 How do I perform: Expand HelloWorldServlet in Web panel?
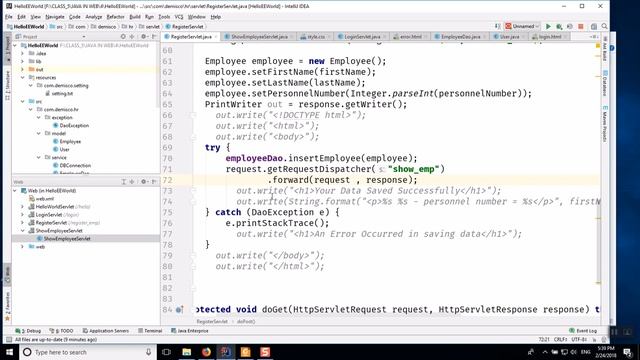[x=23, y=207]
